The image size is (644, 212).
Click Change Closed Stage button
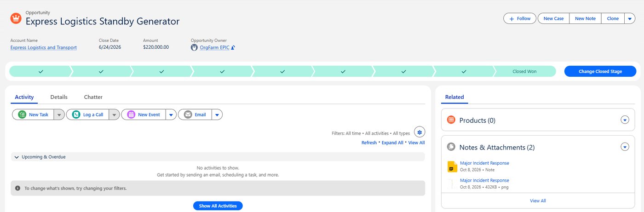point(600,71)
